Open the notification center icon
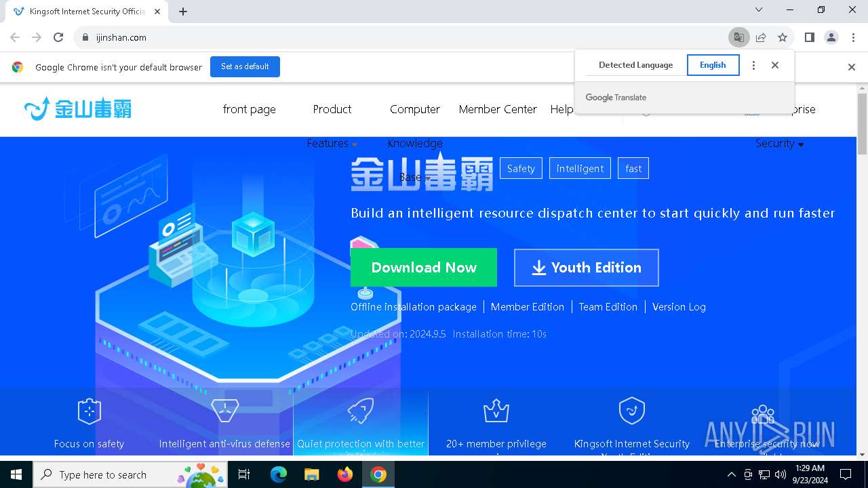This screenshot has width=868, height=488. point(846,474)
